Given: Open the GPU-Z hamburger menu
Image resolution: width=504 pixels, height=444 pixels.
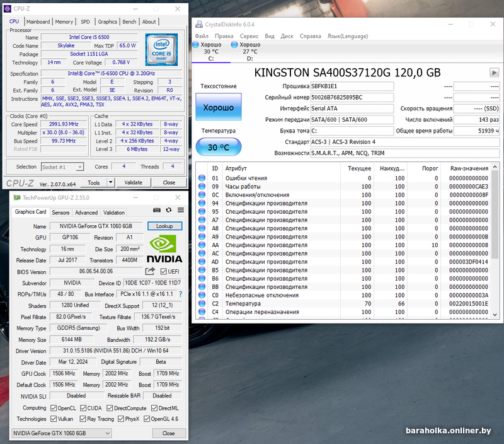Looking at the screenshot, I should click(x=181, y=210).
